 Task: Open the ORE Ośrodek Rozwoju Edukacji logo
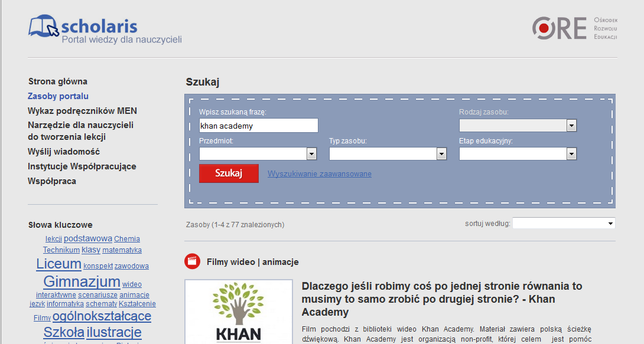(x=575, y=28)
